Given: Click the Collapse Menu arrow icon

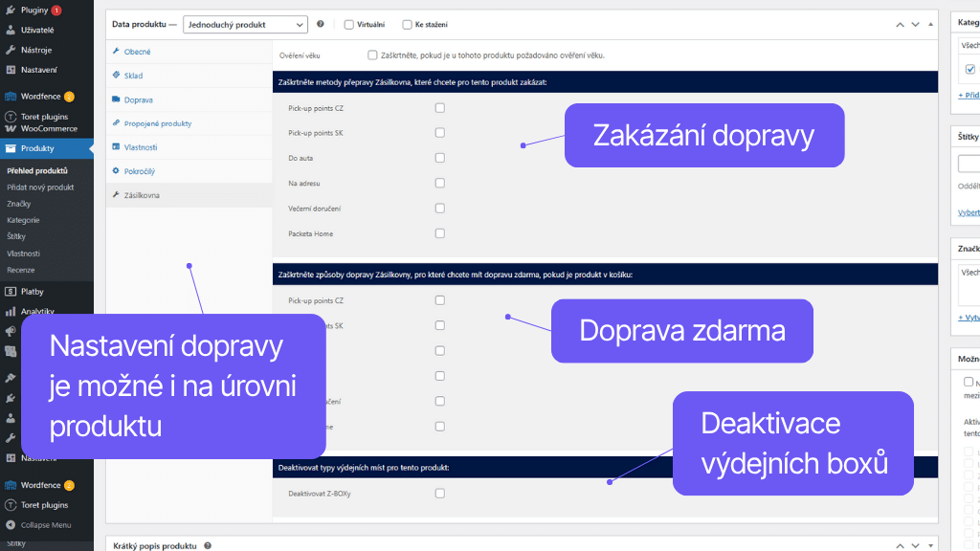Looking at the screenshot, I should point(11,525).
